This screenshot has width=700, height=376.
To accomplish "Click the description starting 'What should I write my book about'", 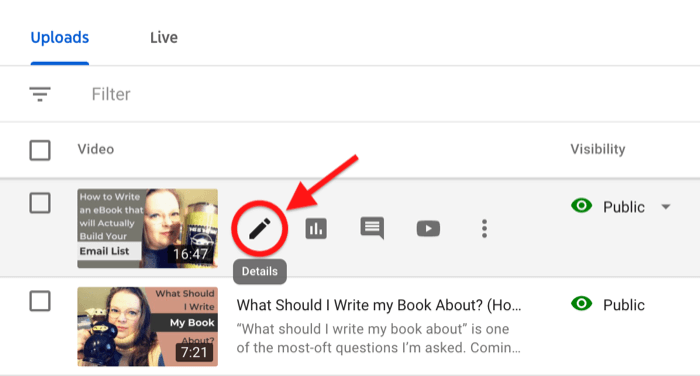I will click(379, 338).
